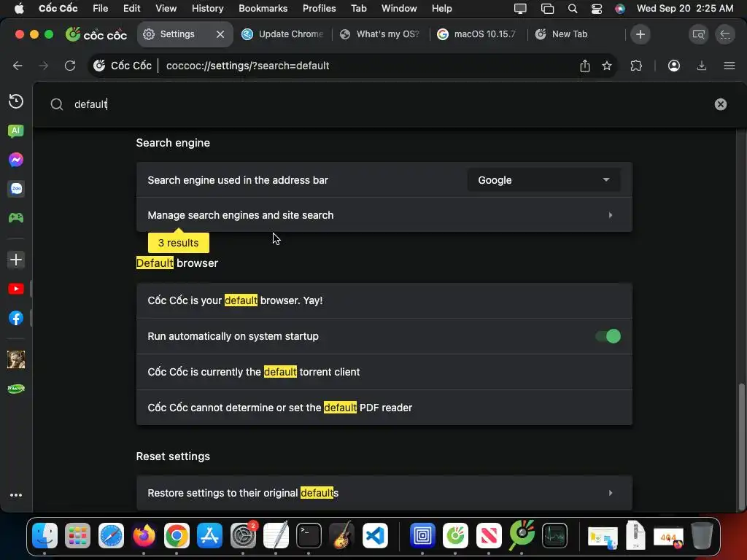This screenshot has width=747, height=560.
Task: Open the Bookmarks menu
Action: (x=263, y=8)
